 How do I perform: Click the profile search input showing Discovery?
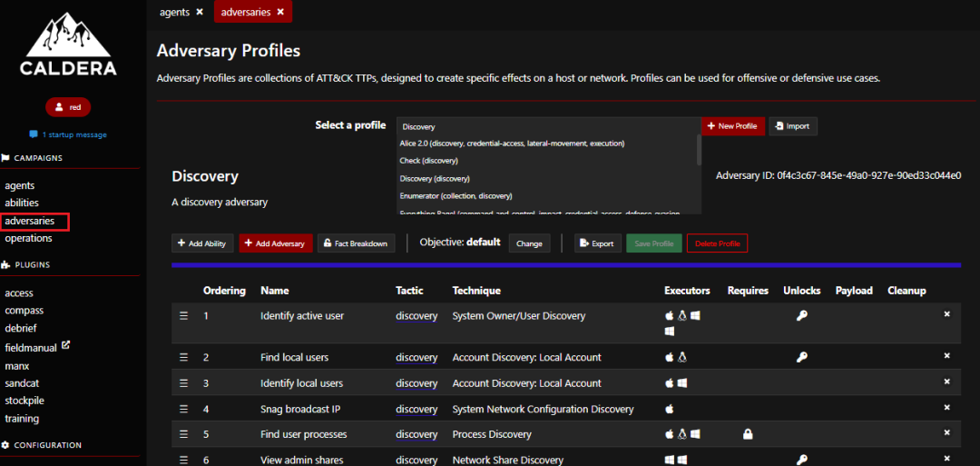pos(548,126)
